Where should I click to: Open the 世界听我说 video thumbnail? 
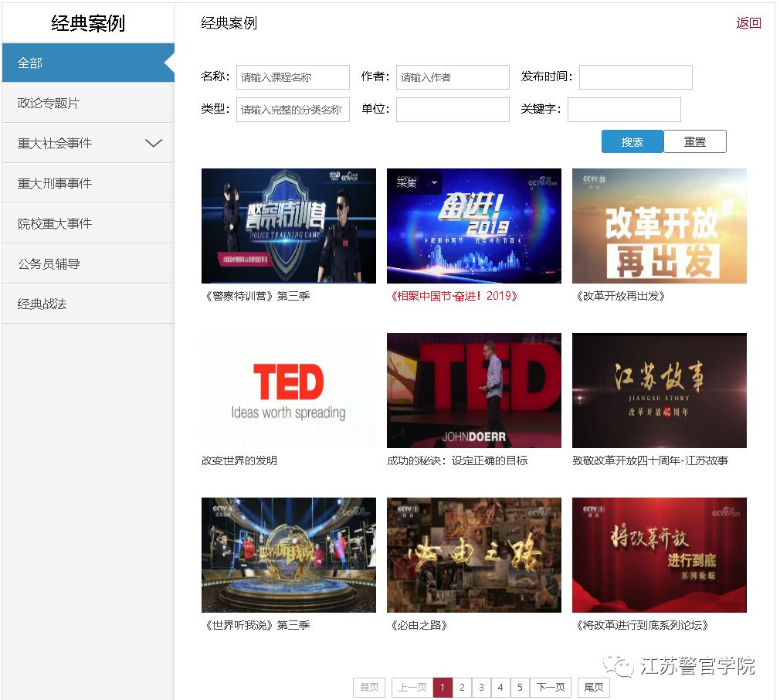[289, 556]
